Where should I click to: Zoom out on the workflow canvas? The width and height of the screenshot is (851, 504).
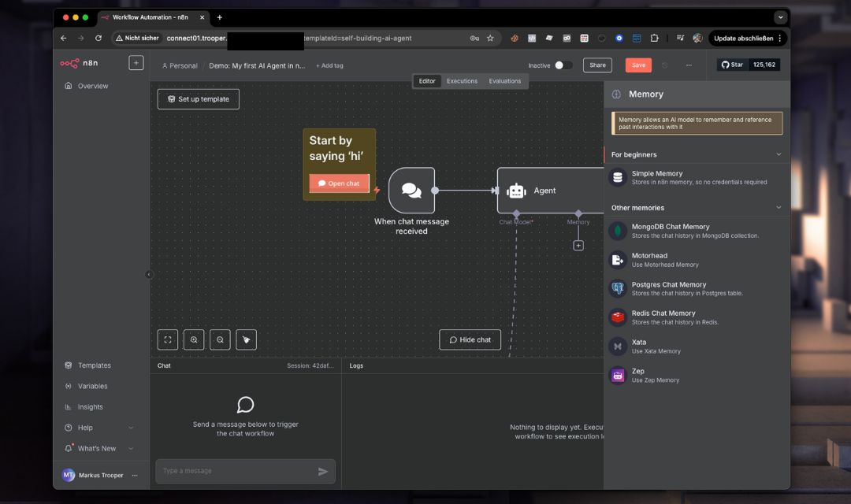(220, 339)
